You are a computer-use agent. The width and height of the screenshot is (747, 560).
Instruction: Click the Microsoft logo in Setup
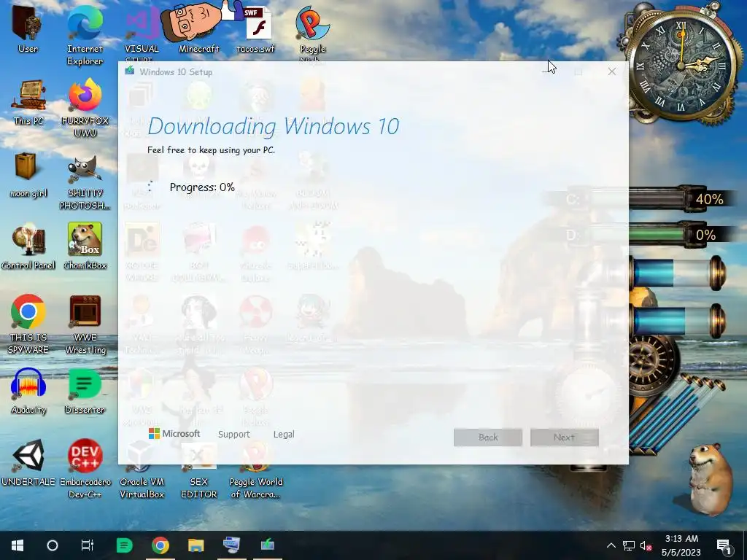pyautogui.click(x=174, y=433)
